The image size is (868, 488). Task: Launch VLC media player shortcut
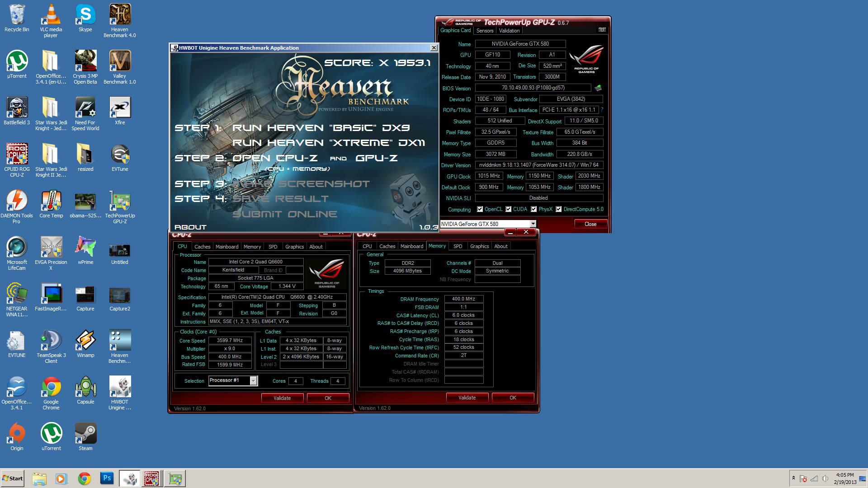point(51,21)
